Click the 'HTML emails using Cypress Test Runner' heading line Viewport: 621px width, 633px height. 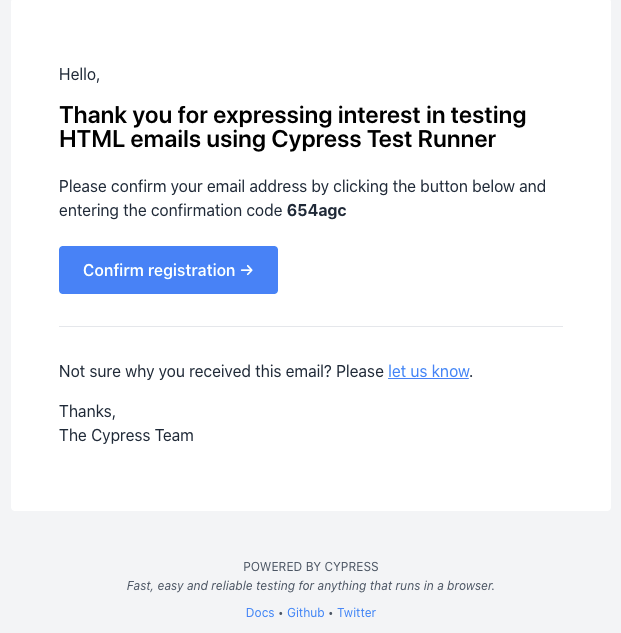click(277, 139)
